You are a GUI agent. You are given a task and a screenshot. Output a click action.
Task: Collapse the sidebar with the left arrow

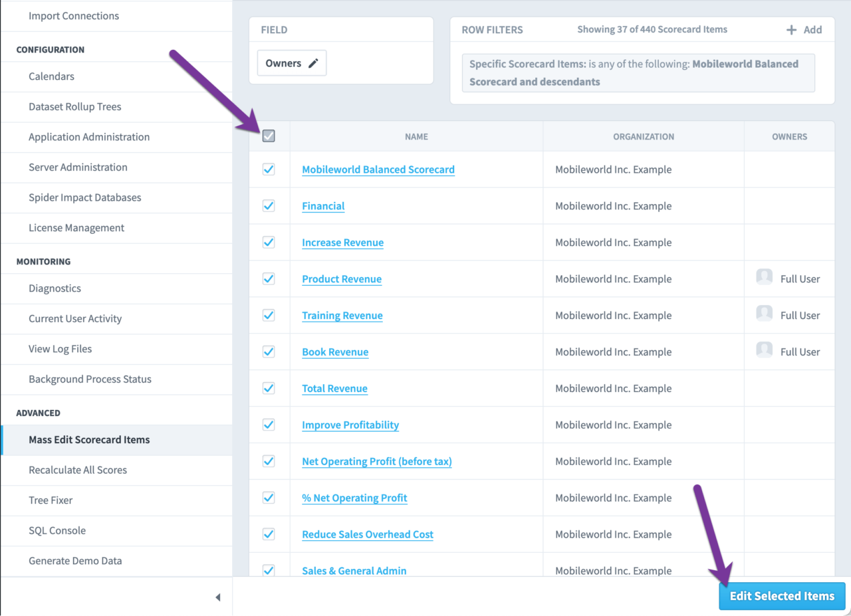(217, 597)
